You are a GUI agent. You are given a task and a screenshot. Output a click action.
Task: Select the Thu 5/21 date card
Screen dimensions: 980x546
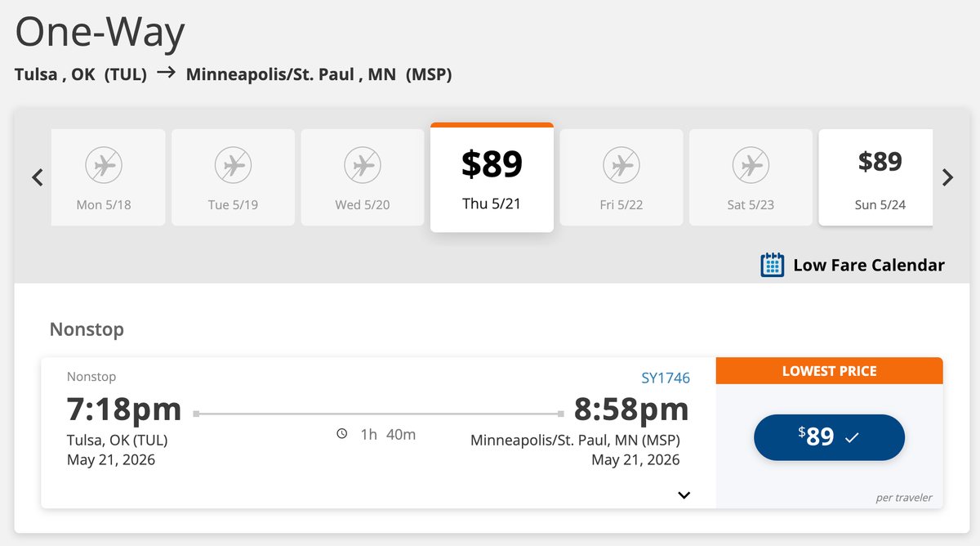[x=492, y=177]
